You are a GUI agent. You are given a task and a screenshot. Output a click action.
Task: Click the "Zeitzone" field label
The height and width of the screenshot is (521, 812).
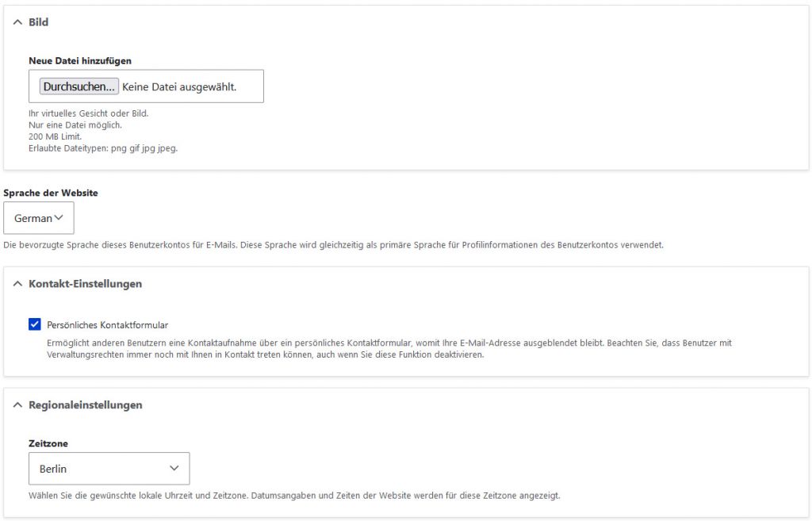pyautogui.click(x=48, y=444)
